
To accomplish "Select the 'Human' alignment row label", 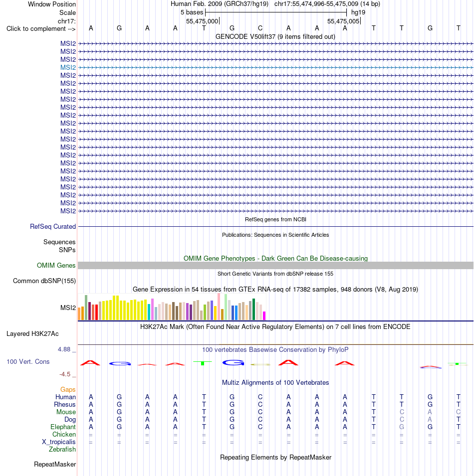I will click(x=66, y=397).
